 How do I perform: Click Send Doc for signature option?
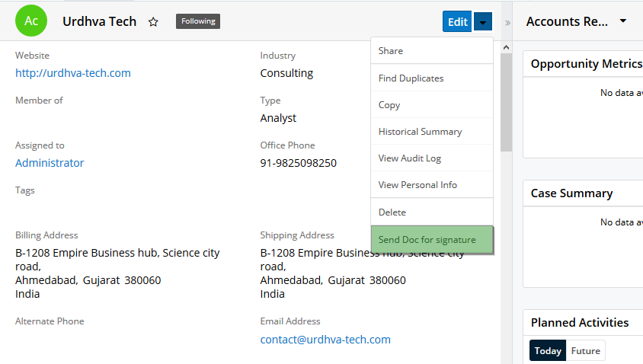432,239
